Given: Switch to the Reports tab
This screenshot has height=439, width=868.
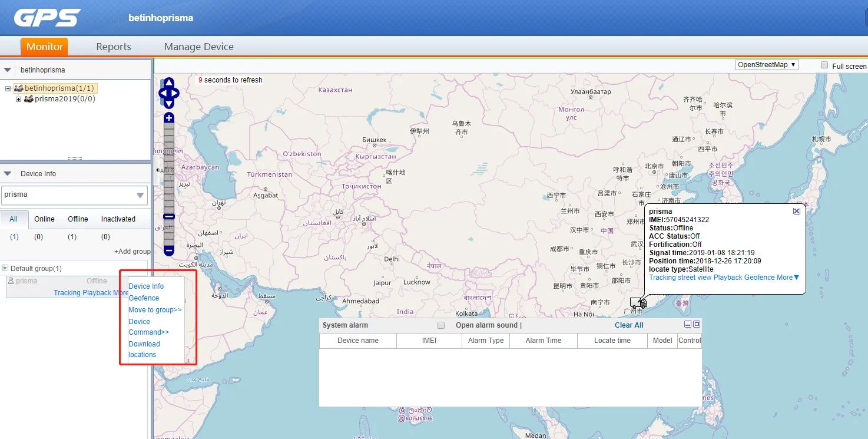Looking at the screenshot, I should click(x=113, y=46).
